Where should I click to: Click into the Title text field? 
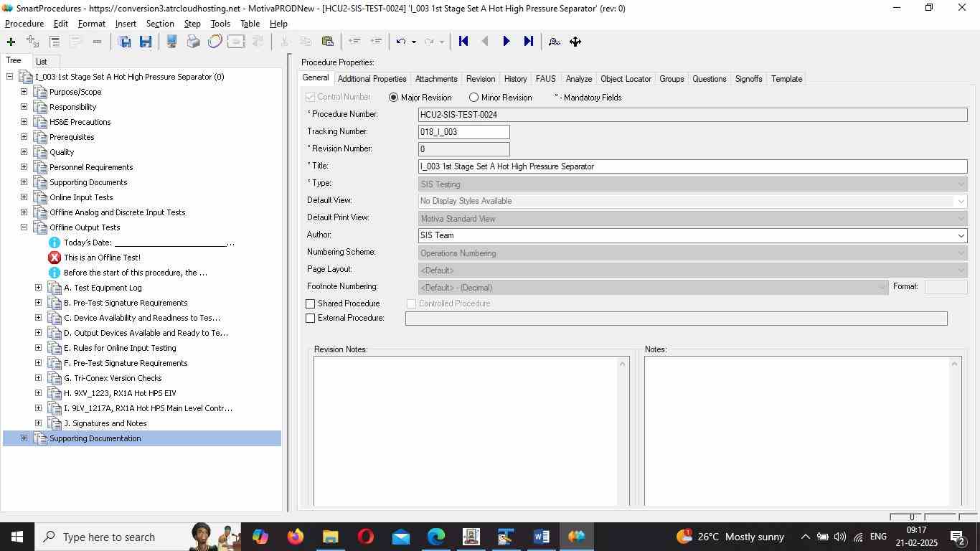click(693, 166)
